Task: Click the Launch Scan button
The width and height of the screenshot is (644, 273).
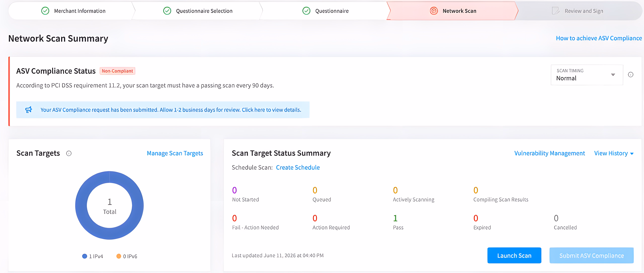Action: (x=514, y=256)
